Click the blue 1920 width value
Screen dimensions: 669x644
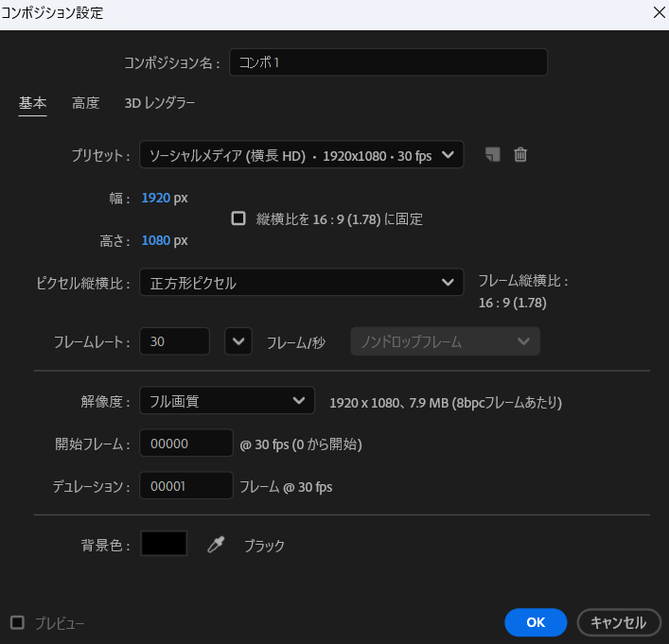(x=154, y=198)
